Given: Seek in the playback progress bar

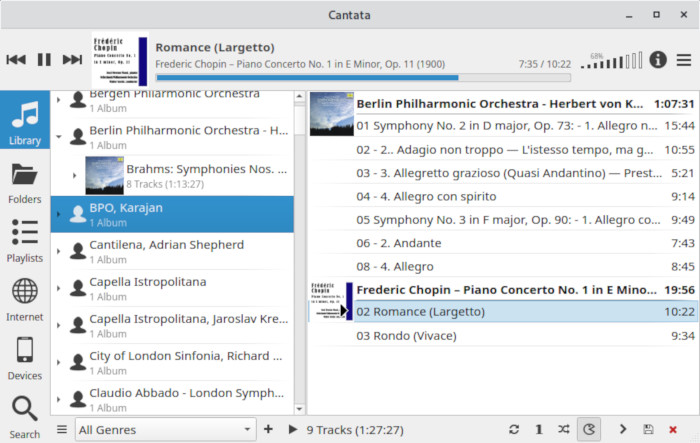Looking at the screenshot, I should point(363,78).
